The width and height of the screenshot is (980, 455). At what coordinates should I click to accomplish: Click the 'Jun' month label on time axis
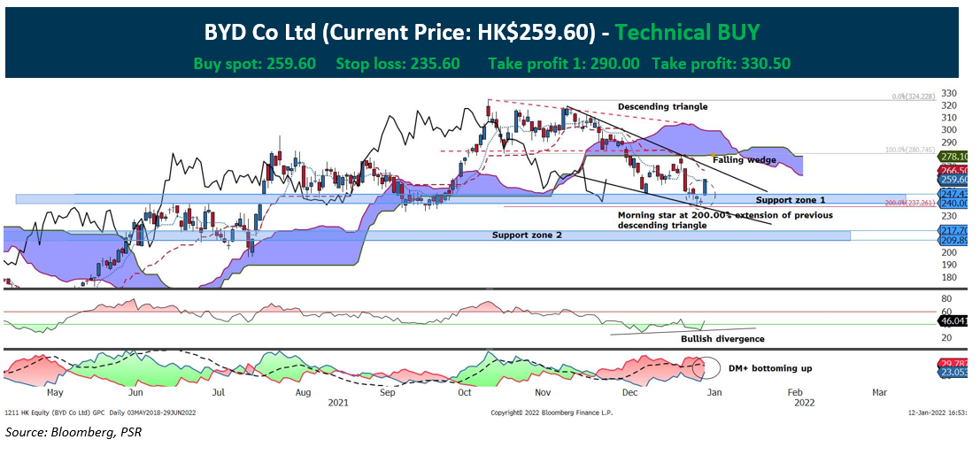coord(135,393)
